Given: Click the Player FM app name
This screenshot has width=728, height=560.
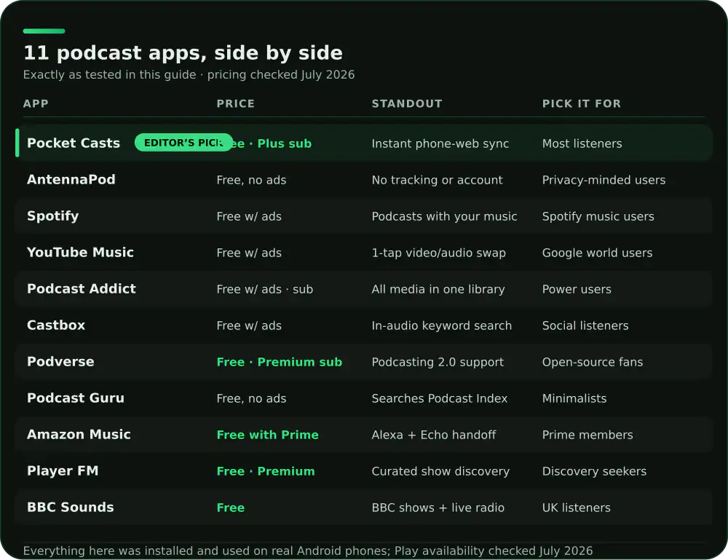Looking at the screenshot, I should 63,471.
